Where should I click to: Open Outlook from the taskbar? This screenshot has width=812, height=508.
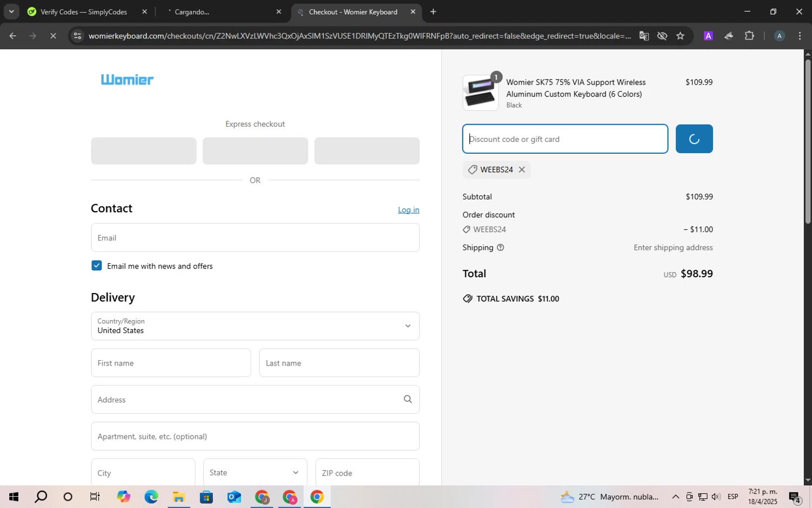(234, 497)
